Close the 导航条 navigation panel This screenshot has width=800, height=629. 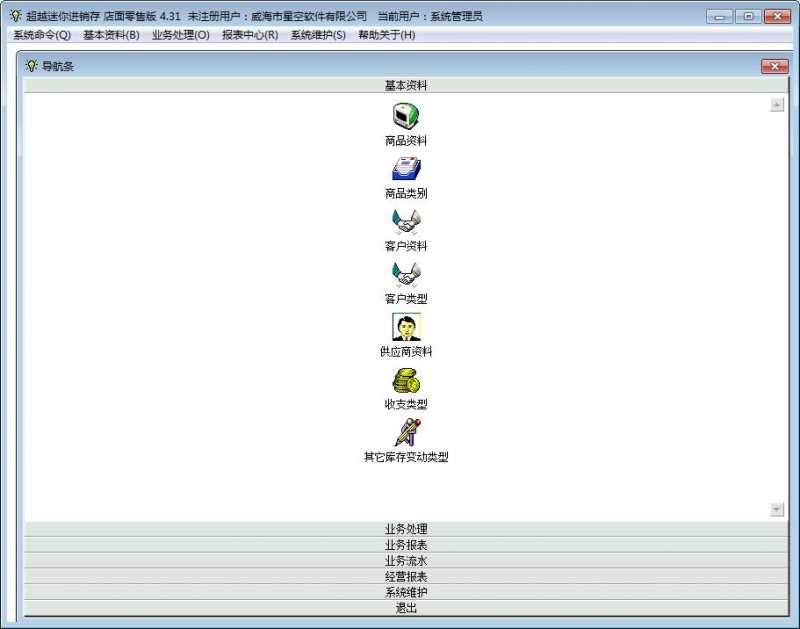[x=774, y=66]
